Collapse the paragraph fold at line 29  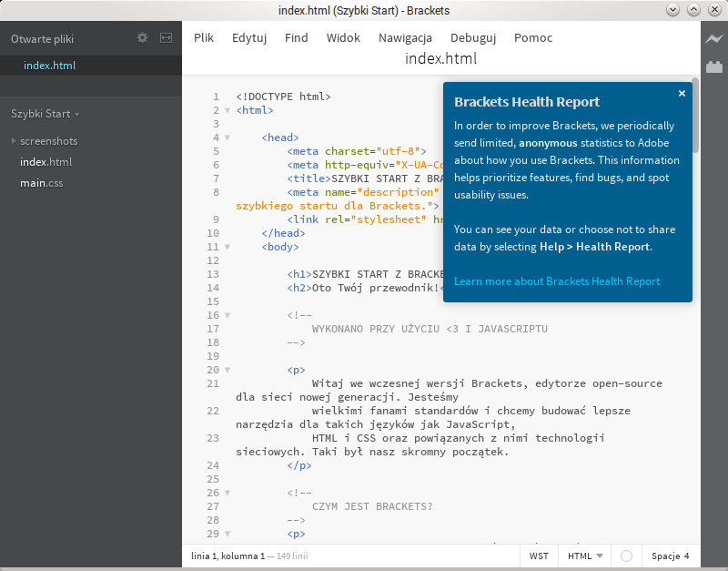227,534
